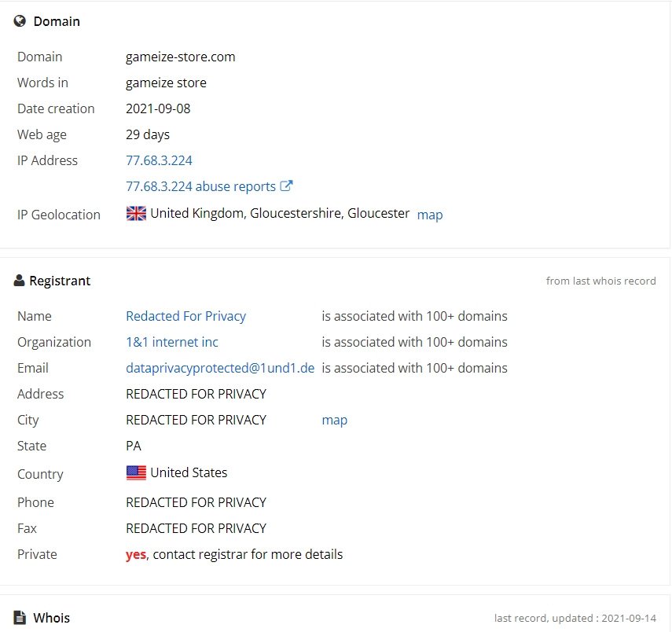Click the Registrant section heading
This screenshot has width=672, height=632.
pyautogui.click(x=60, y=281)
